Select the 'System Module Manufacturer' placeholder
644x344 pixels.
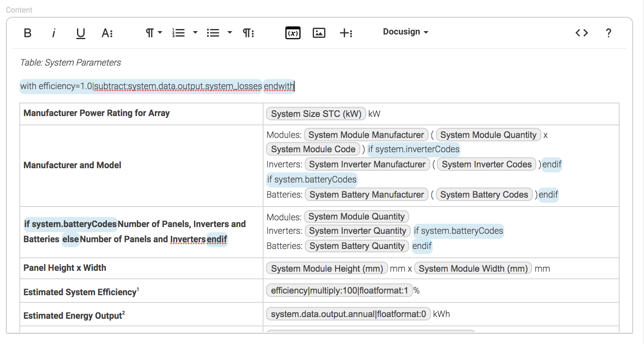(366, 135)
